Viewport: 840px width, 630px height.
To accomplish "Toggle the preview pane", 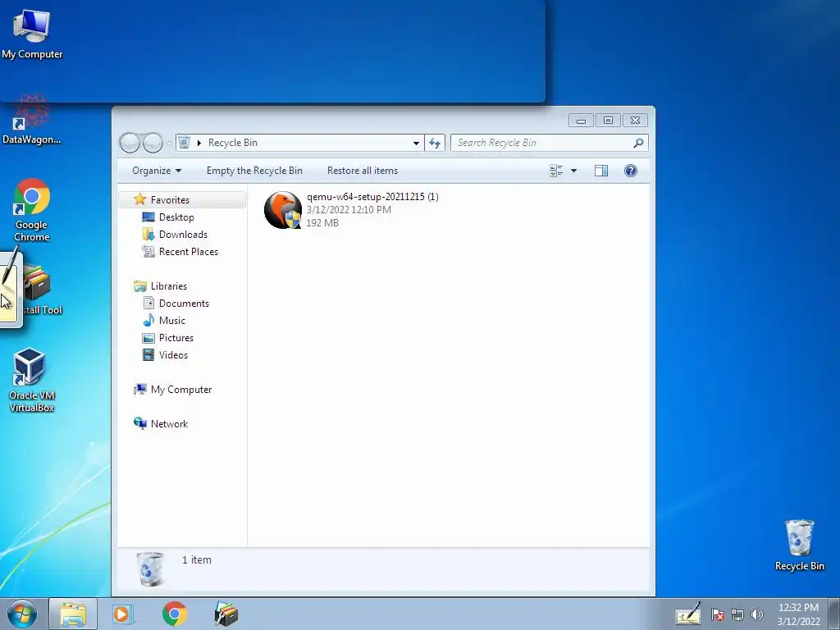I will [x=601, y=171].
